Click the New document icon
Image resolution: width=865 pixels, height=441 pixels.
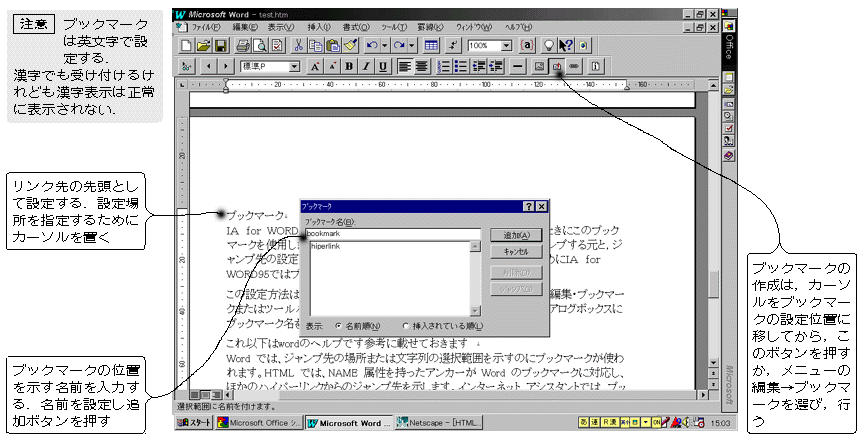[x=186, y=45]
